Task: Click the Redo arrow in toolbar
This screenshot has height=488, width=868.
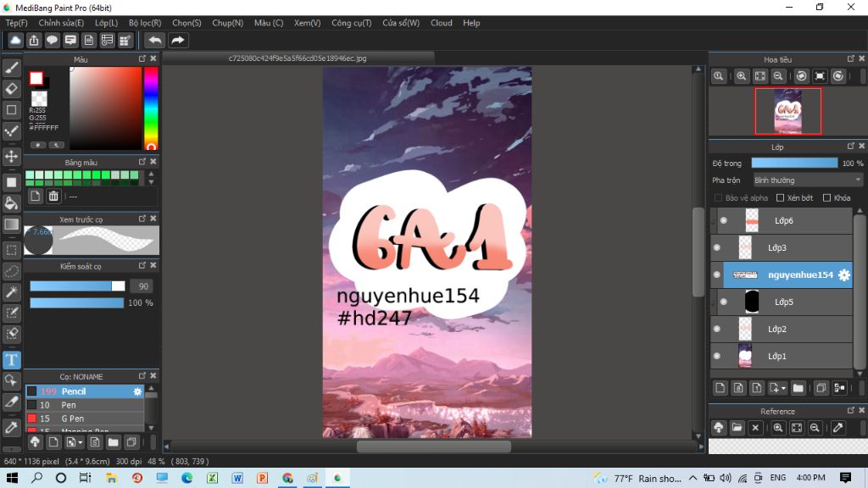Action: coord(178,41)
